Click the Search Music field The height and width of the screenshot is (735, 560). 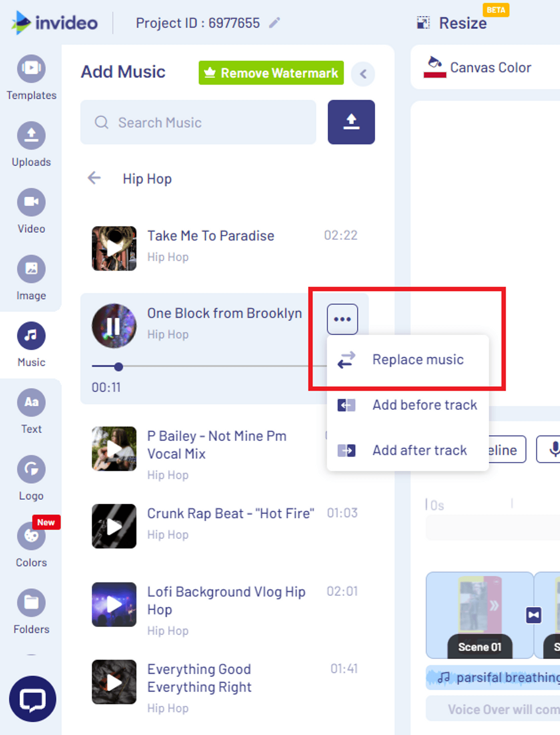[198, 122]
